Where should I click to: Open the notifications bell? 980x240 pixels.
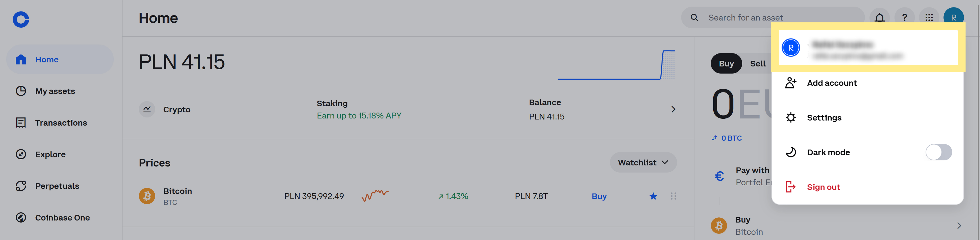pyautogui.click(x=879, y=18)
